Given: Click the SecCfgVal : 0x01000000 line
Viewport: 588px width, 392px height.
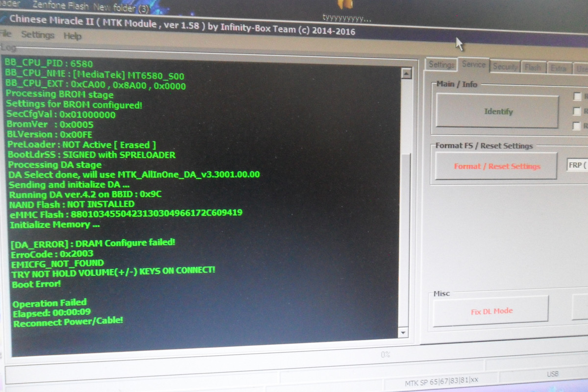Looking at the screenshot, I should tap(61, 115).
